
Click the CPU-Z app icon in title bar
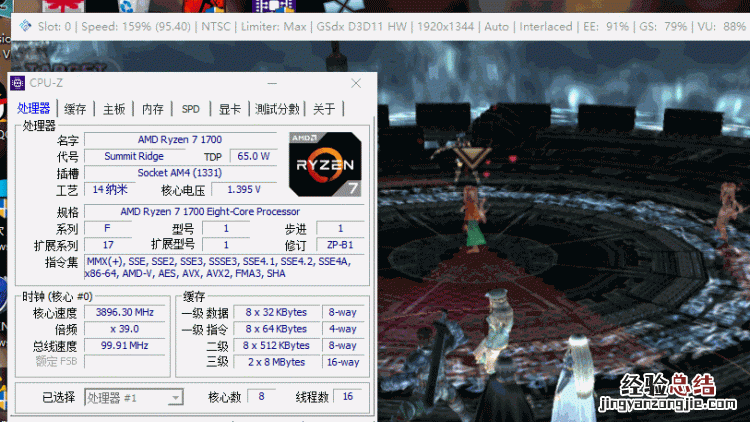(x=17, y=83)
